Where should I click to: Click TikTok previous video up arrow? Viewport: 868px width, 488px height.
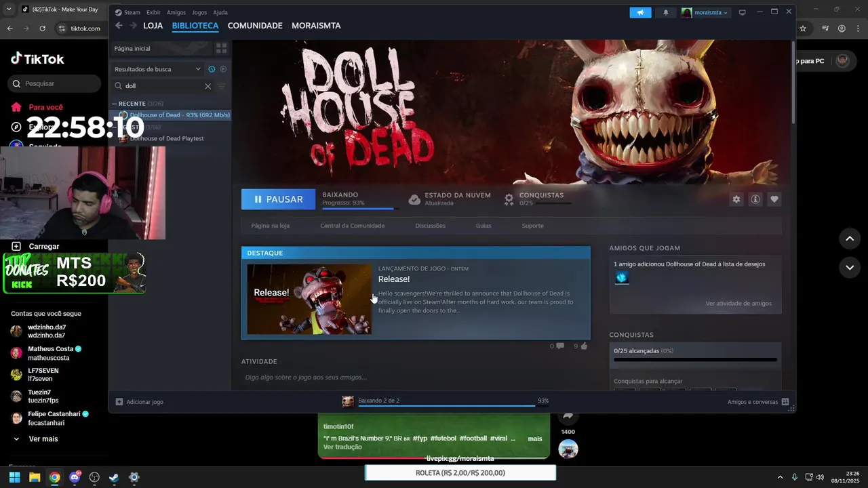[x=850, y=239]
